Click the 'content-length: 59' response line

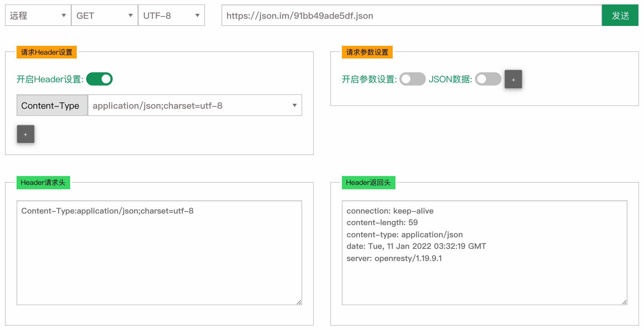tap(382, 223)
